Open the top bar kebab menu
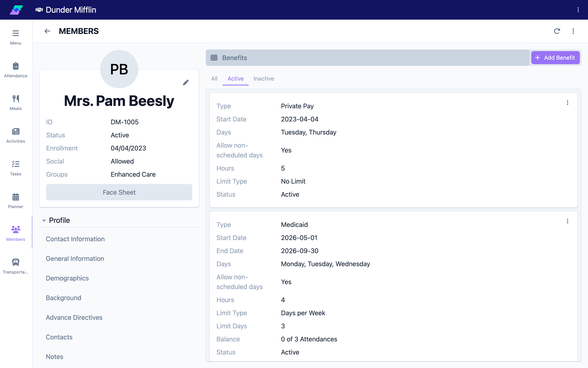The image size is (588, 368). coord(578,10)
